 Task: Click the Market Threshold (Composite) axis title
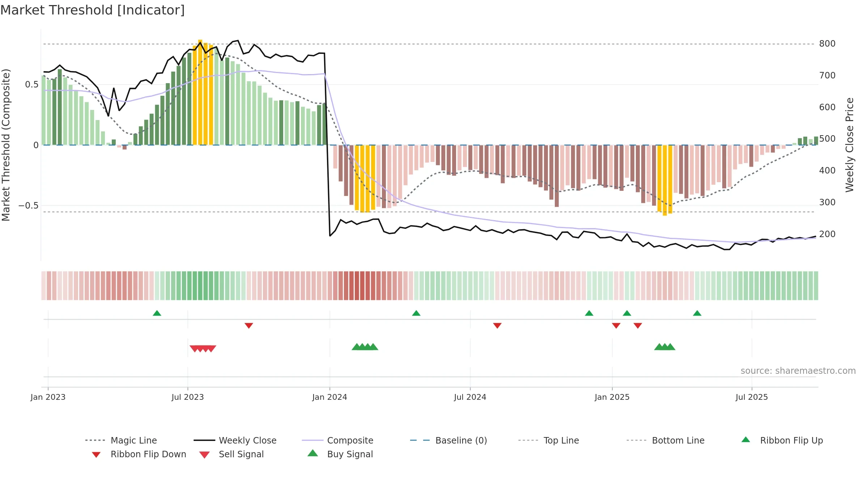6,145
